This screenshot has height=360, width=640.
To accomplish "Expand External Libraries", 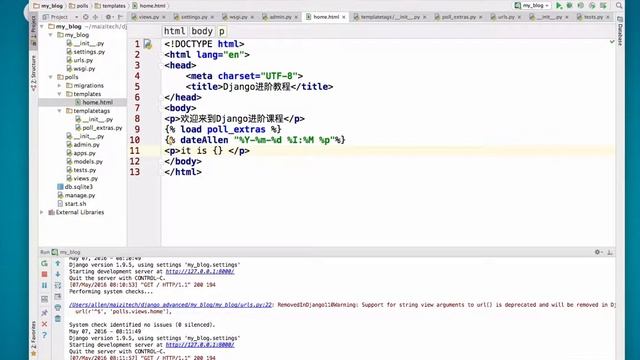I will [42, 212].
